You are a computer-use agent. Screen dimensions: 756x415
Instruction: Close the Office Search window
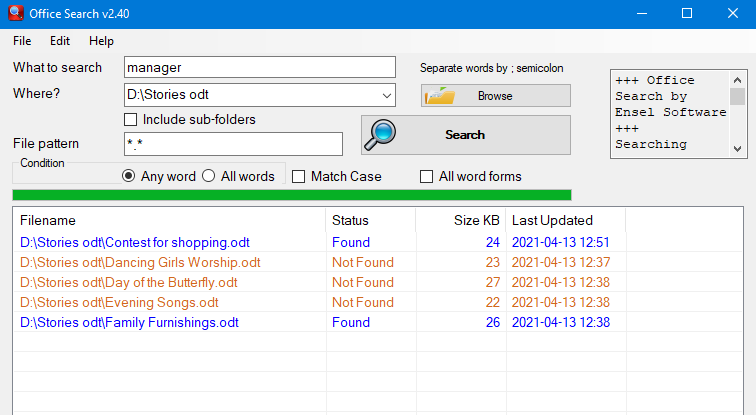733,13
